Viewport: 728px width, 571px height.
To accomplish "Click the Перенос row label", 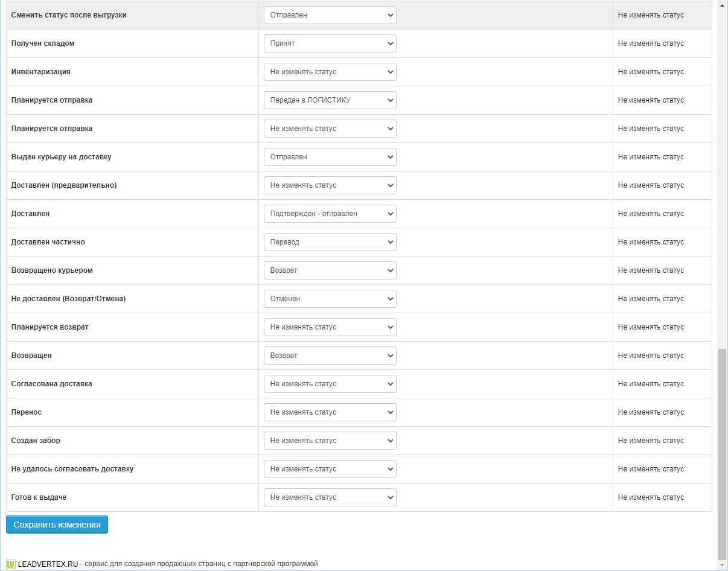I will 27,412.
